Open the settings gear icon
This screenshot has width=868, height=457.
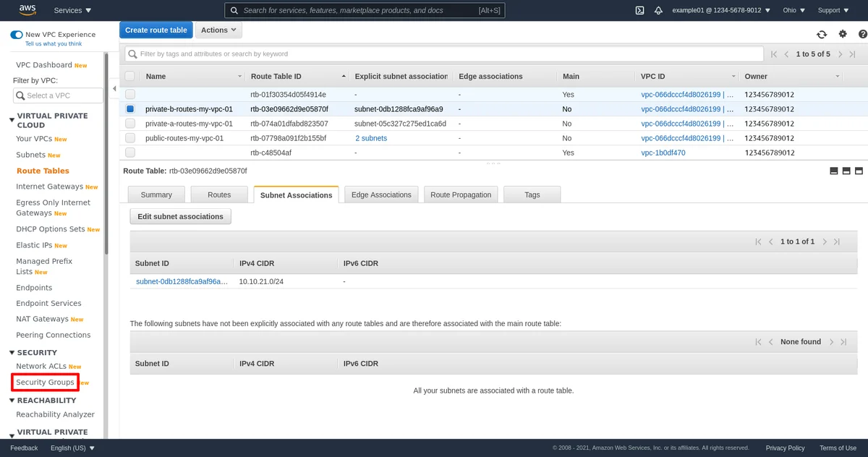pos(842,34)
